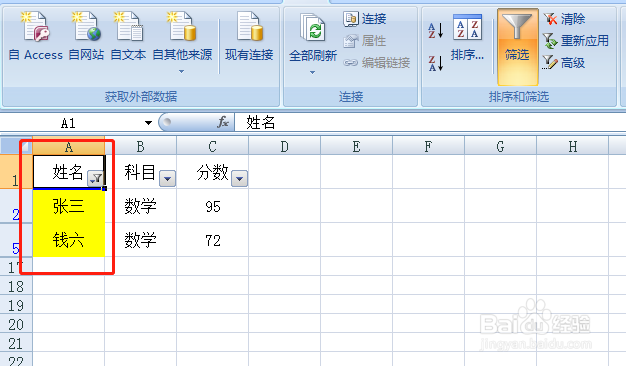Image resolution: width=626 pixels, height=366 pixels.
Task: Open 排序 custom sort dialog
Action: [x=468, y=38]
